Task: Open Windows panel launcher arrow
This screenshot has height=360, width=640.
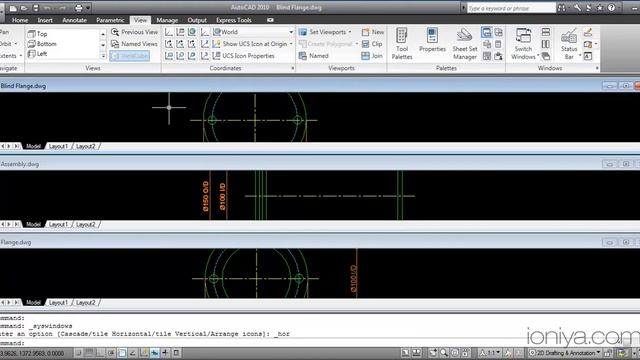Action: click(x=597, y=68)
